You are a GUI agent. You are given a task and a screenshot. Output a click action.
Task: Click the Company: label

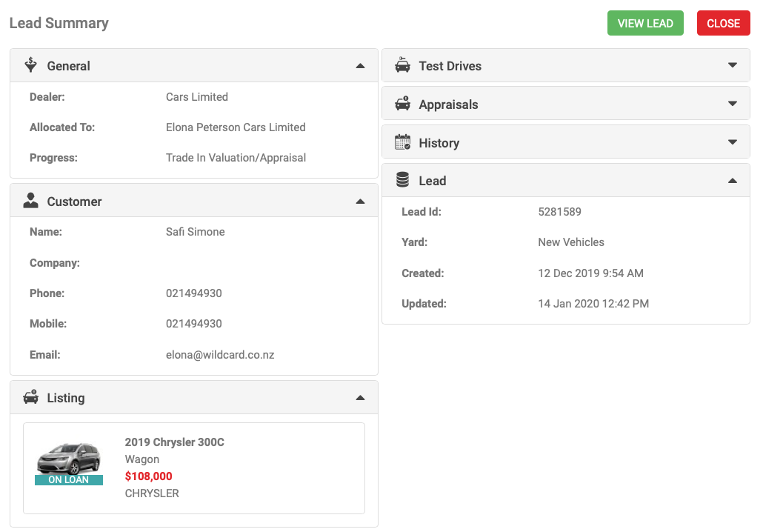tap(55, 263)
